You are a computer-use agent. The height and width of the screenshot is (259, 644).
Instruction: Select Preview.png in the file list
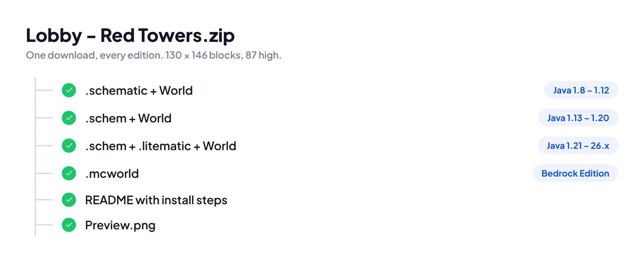coord(120,225)
